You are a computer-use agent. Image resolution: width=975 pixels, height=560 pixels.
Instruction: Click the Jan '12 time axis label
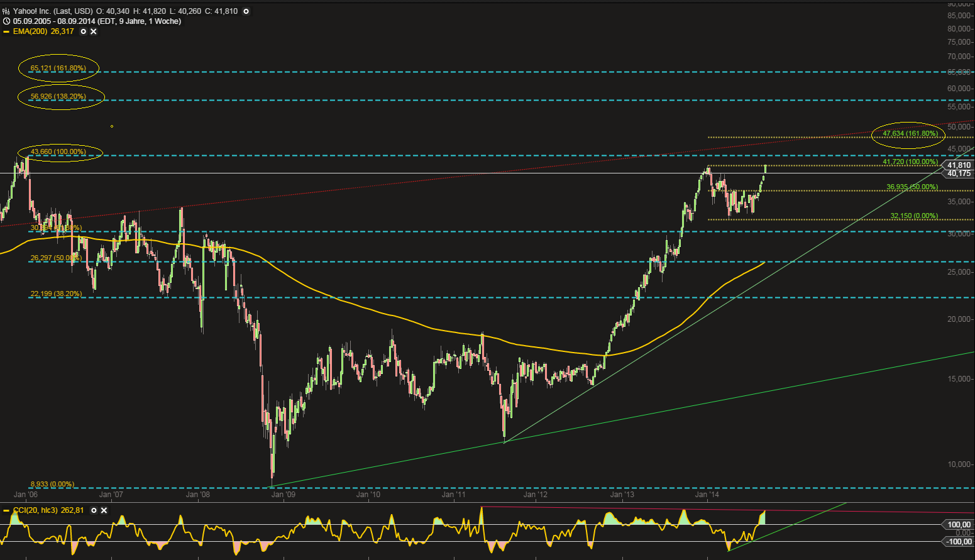[x=536, y=495]
